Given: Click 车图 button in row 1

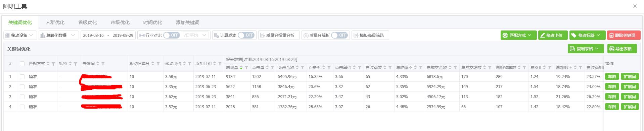Looking at the screenshot, I should 612,77.
